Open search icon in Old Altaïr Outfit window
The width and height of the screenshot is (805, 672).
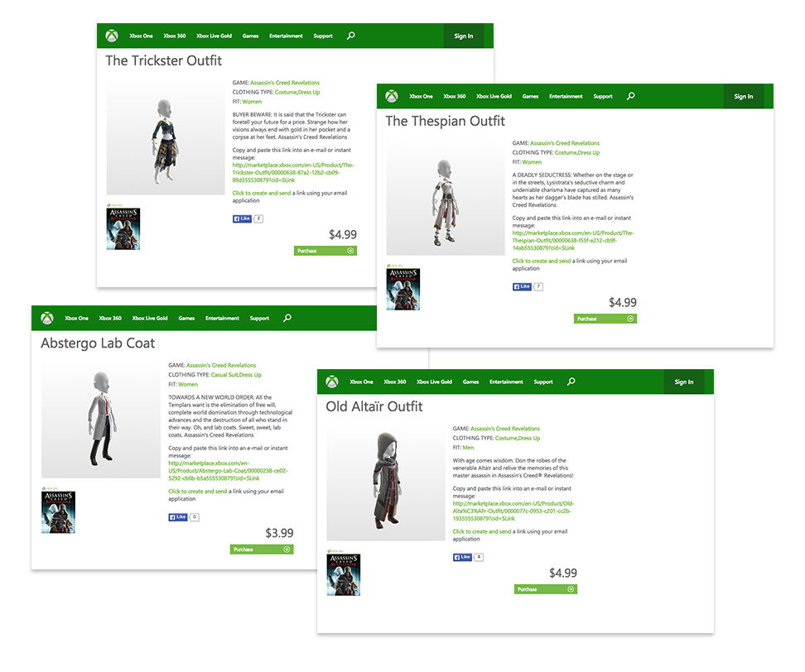point(571,382)
